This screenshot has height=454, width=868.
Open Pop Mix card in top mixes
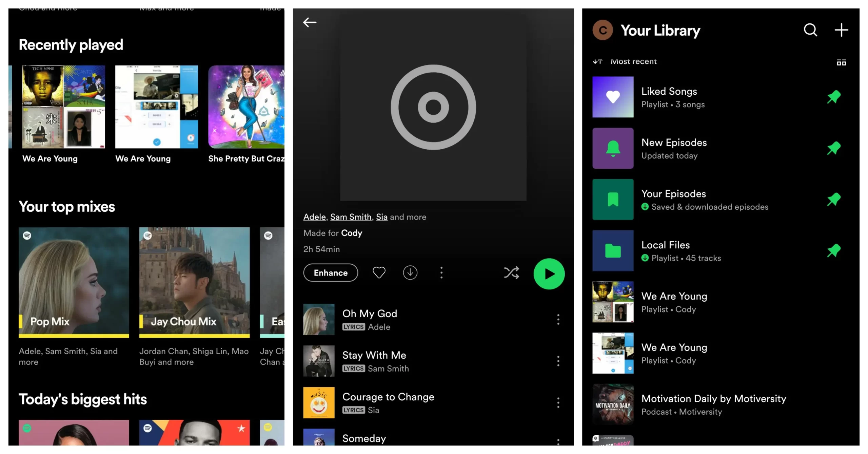74,282
